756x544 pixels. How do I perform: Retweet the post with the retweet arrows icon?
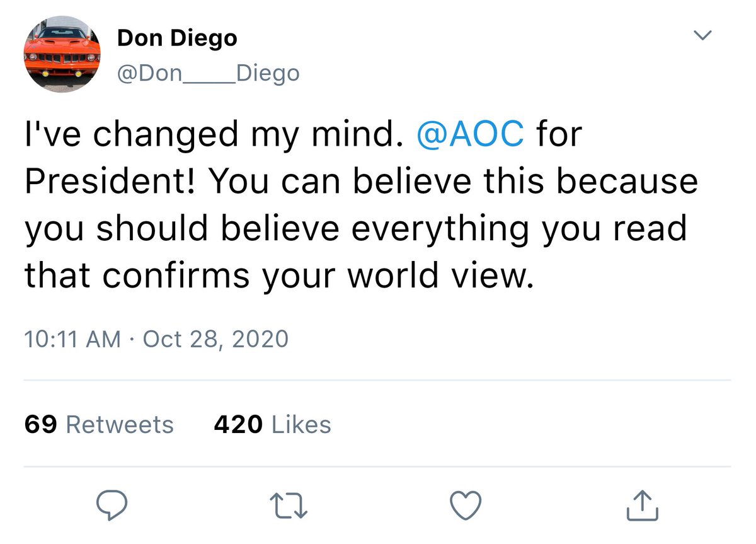click(289, 506)
